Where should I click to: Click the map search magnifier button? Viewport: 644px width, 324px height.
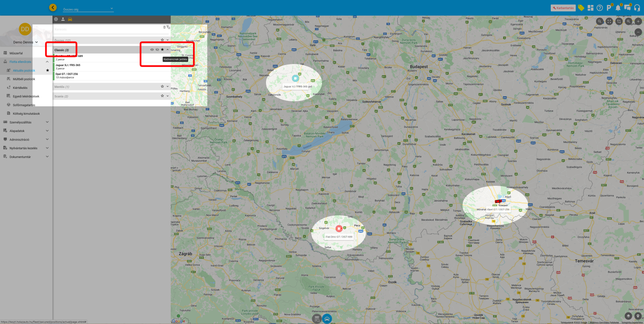point(599,21)
